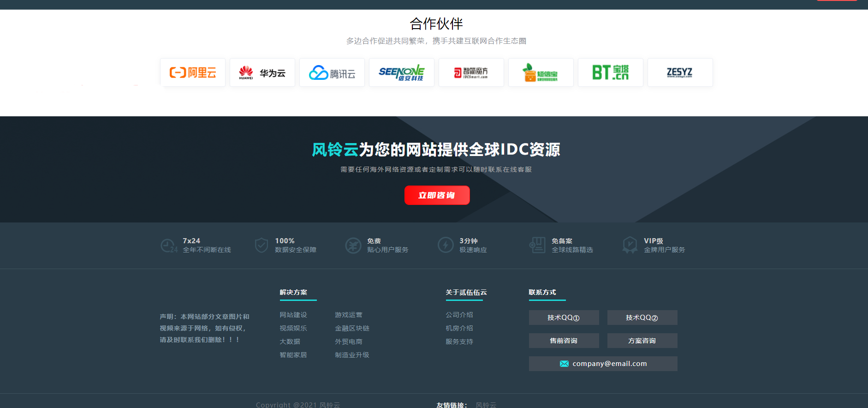Open the Huawei Cloud (华为云) partner logo
The height and width of the screenshot is (408, 868).
coord(262,72)
